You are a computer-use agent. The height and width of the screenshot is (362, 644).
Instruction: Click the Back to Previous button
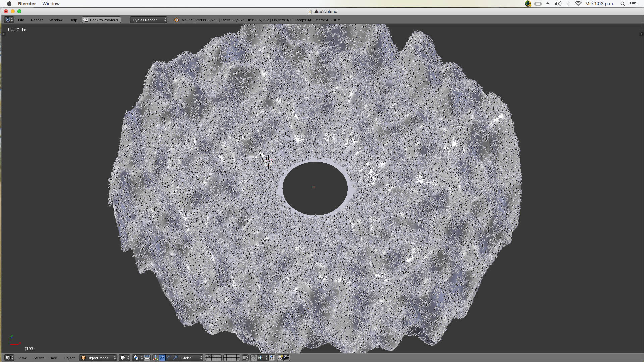(101, 20)
